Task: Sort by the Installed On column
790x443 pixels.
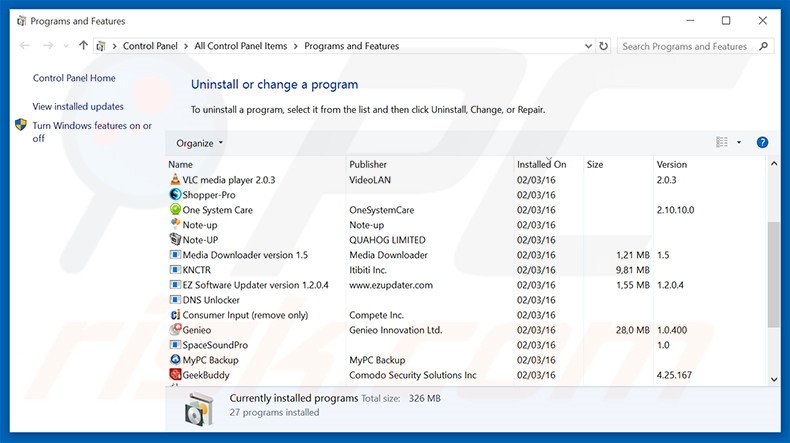Action: [542, 164]
